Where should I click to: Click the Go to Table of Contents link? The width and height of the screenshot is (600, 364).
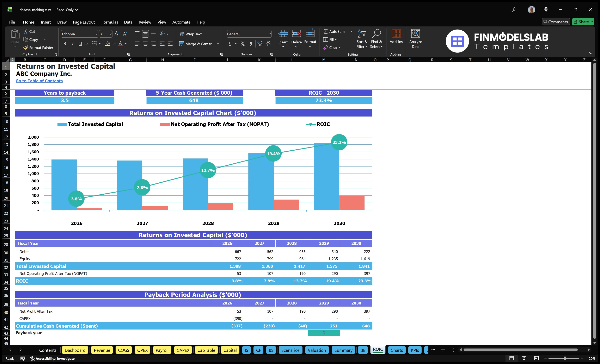point(39,81)
